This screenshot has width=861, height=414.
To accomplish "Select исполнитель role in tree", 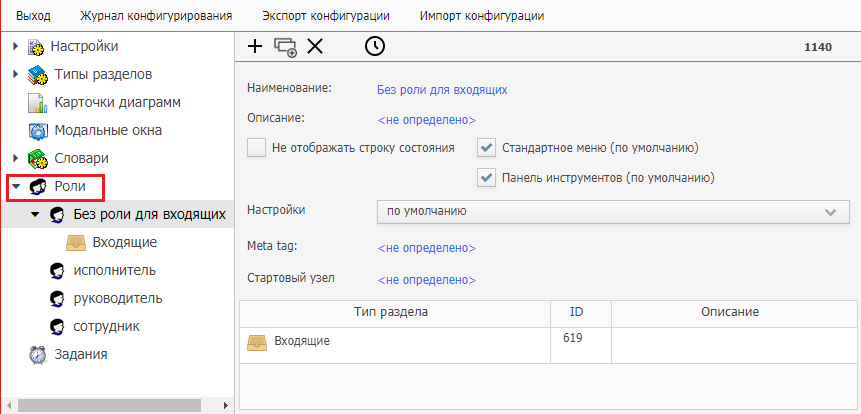I will (x=114, y=271).
